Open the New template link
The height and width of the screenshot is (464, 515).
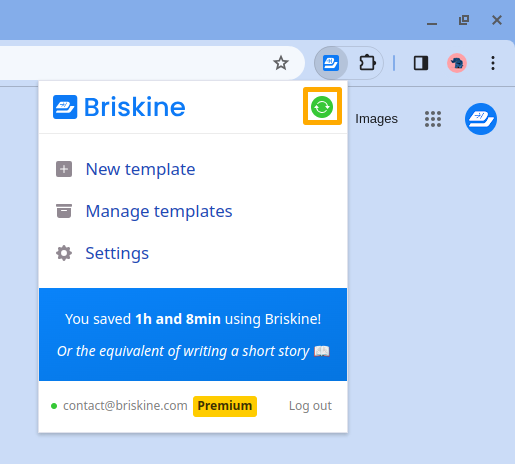[x=140, y=169]
